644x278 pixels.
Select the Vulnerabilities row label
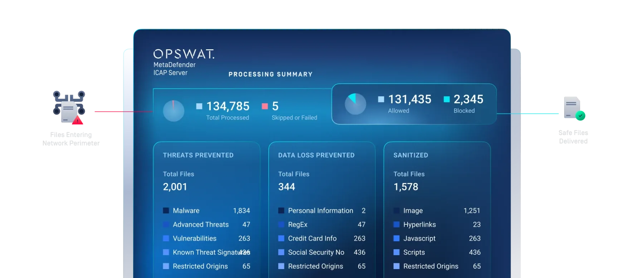(x=195, y=238)
